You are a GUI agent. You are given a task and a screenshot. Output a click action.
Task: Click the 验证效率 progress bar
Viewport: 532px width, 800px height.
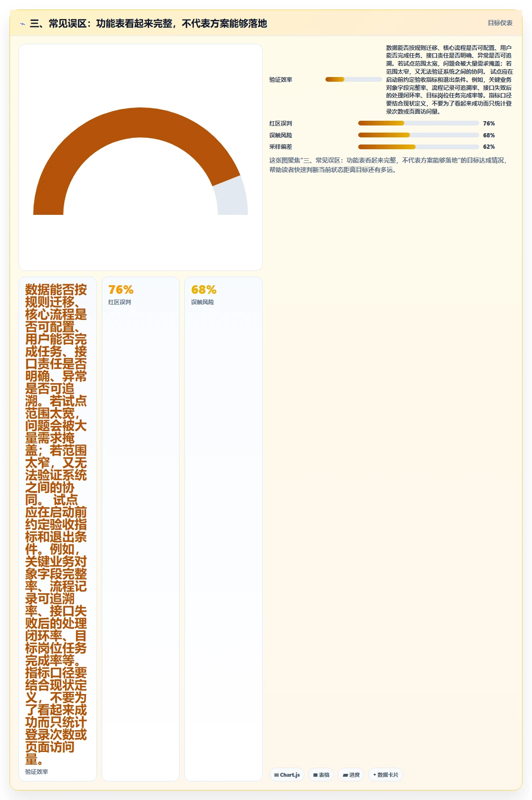tap(353, 79)
